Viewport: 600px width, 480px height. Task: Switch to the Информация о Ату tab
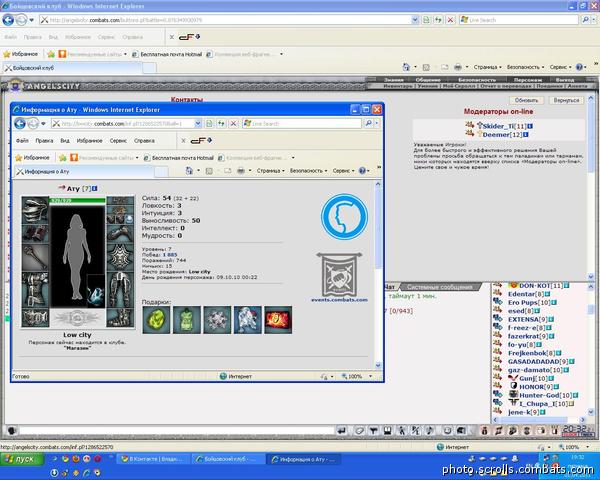[85, 172]
